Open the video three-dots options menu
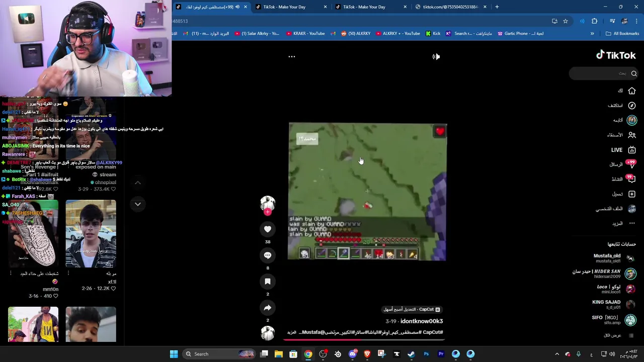The image size is (644, 362). click(x=291, y=56)
